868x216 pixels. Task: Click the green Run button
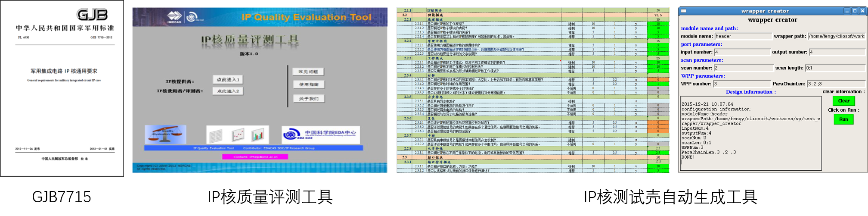pyautogui.click(x=843, y=119)
